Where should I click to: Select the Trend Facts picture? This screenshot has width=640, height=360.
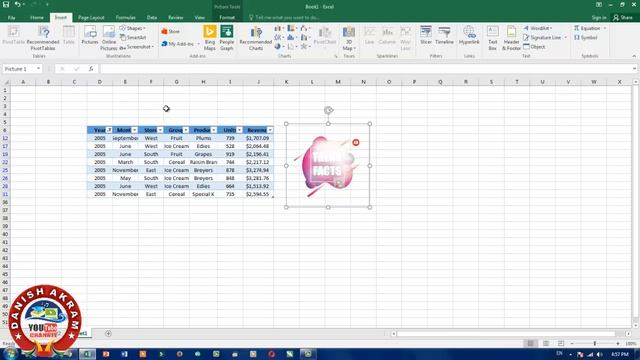click(328, 165)
